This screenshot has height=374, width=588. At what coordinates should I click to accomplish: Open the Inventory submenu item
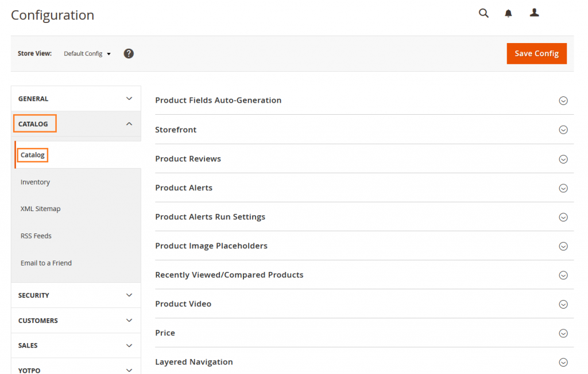(35, 182)
